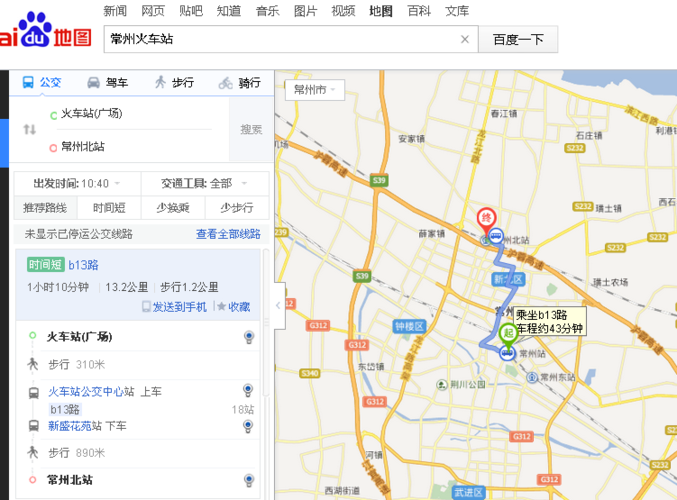This screenshot has width=677, height=500.
Task: Switch to the 步行 walking tab
Action: [174, 82]
